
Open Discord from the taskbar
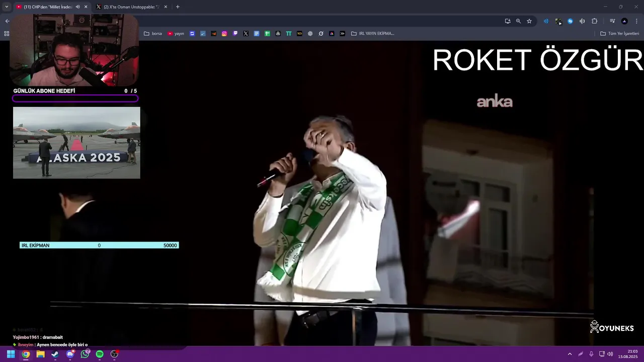(x=70, y=354)
